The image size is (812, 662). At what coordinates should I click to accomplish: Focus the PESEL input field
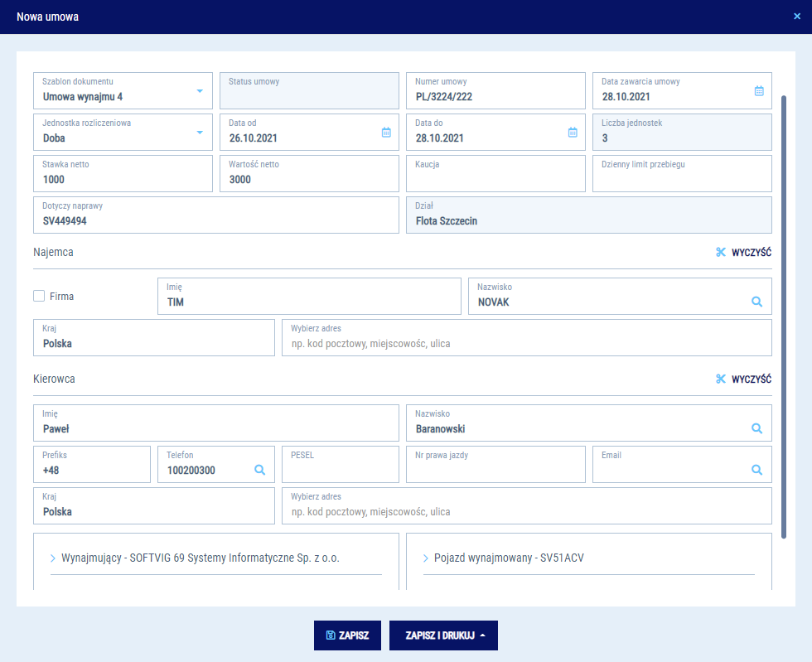click(x=340, y=470)
